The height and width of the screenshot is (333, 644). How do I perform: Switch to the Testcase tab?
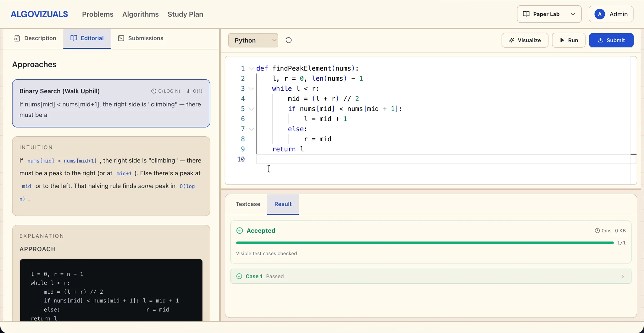tap(248, 204)
